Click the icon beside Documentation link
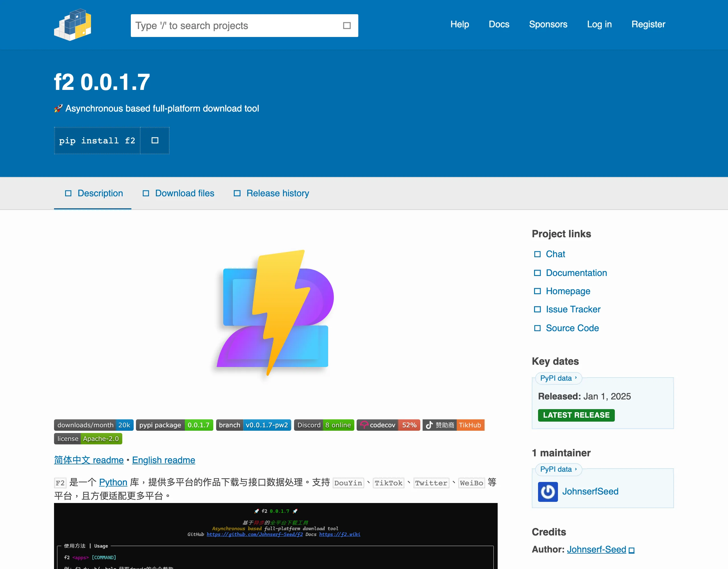This screenshot has width=728, height=569. coord(537,273)
